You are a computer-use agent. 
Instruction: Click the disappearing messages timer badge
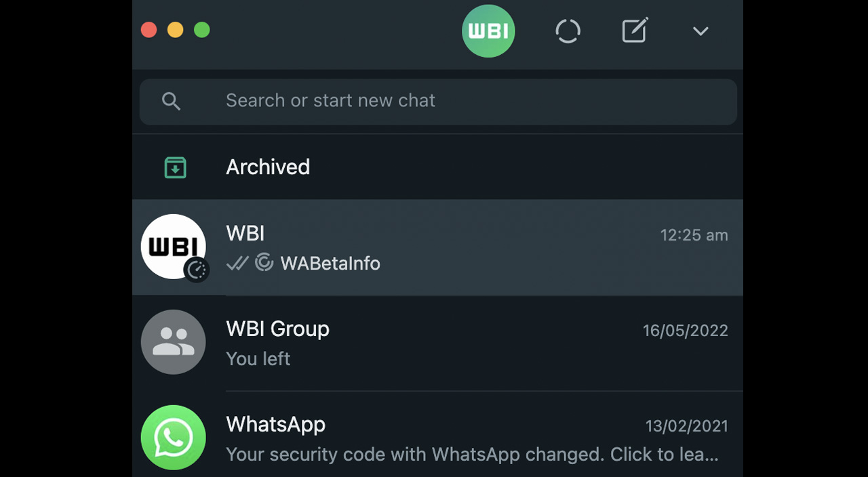coord(197,270)
